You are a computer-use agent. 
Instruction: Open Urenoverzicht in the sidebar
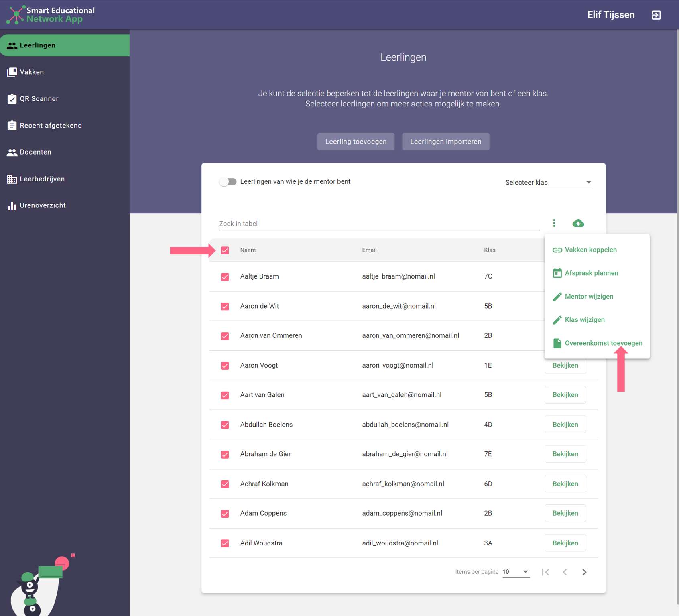coord(43,205)
